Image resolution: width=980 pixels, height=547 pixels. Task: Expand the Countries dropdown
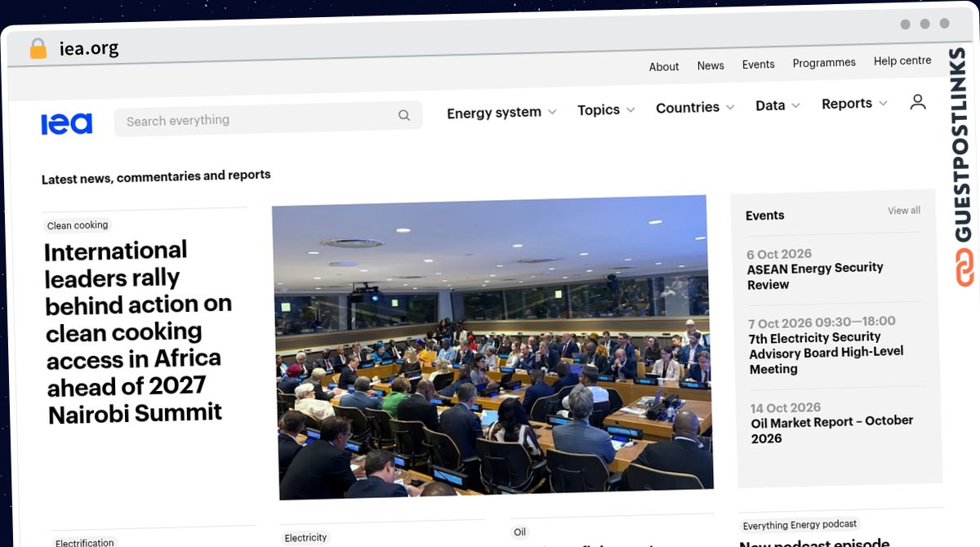[x=695, y=108]
